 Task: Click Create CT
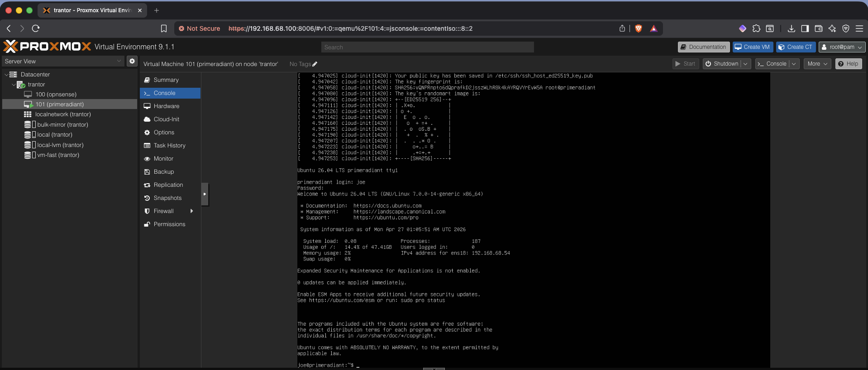click(796, 47)
